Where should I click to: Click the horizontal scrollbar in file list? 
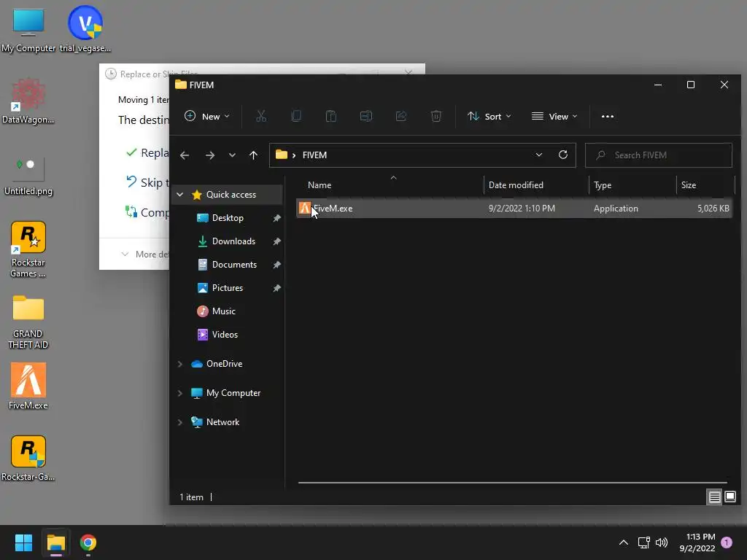tap(512, 483)
